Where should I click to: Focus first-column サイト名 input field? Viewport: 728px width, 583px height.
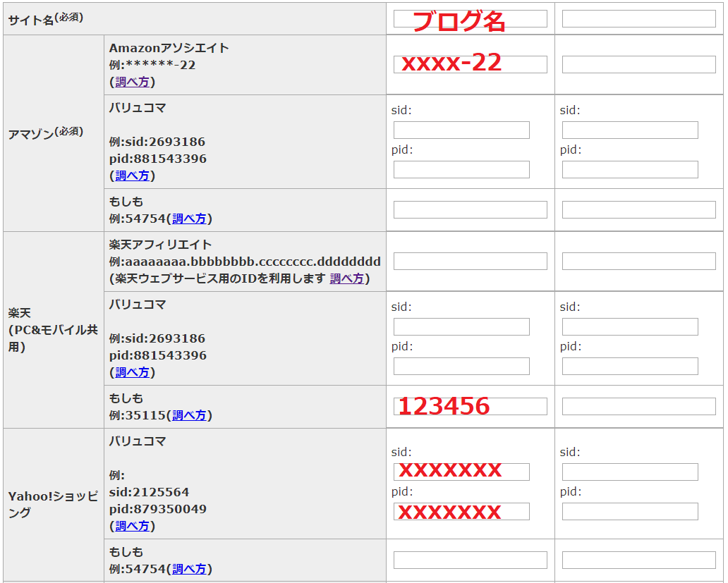(471, 18)
